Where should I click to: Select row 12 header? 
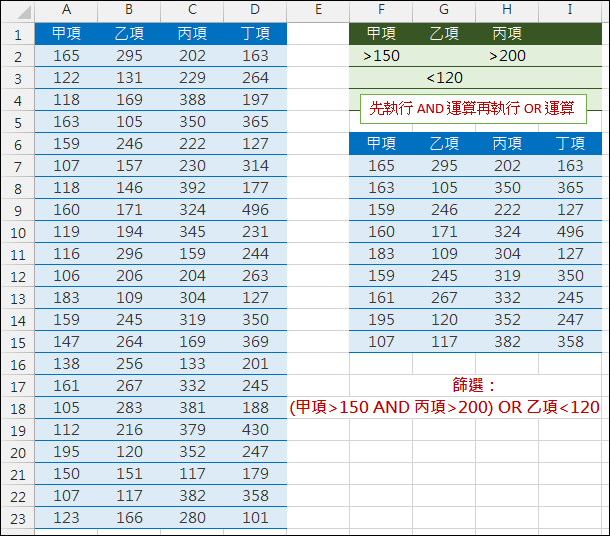pyautogui.click(x=18, y=277)
